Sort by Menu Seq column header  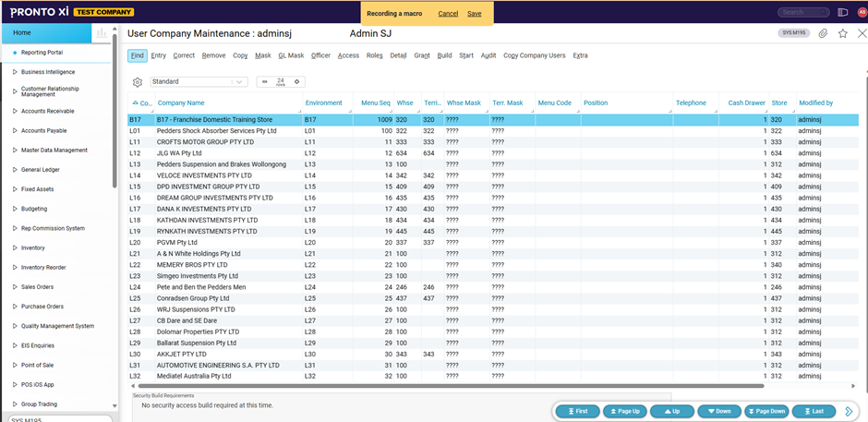(376, 103)
